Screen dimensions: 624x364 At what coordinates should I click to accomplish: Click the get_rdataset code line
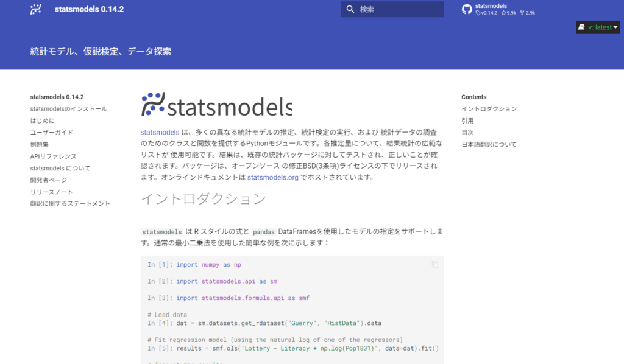coord(264,323)
